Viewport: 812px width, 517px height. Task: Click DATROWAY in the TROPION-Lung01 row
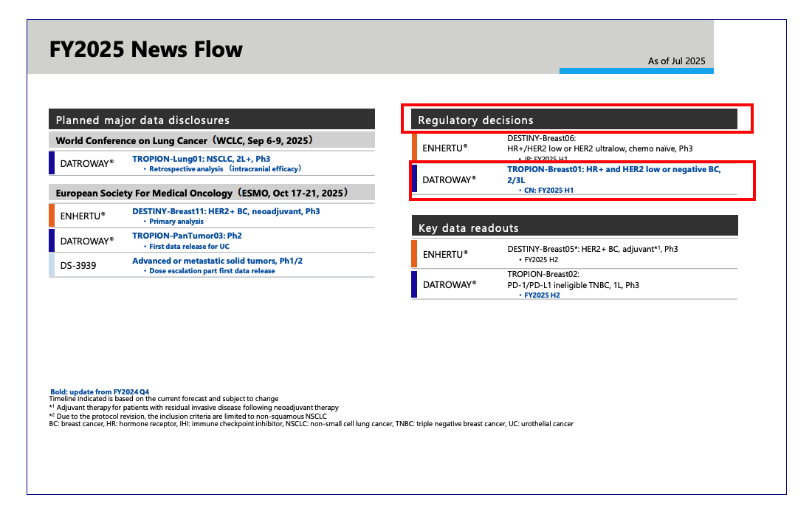click(x=86, y=164)
